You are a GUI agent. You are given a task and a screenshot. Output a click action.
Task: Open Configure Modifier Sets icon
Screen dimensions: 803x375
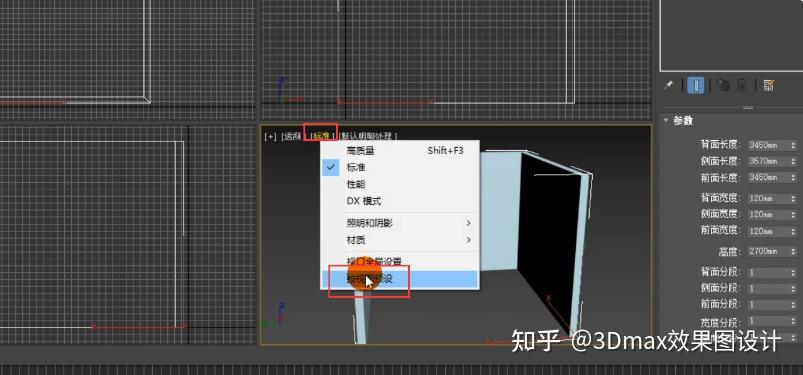tap(768, 85)
